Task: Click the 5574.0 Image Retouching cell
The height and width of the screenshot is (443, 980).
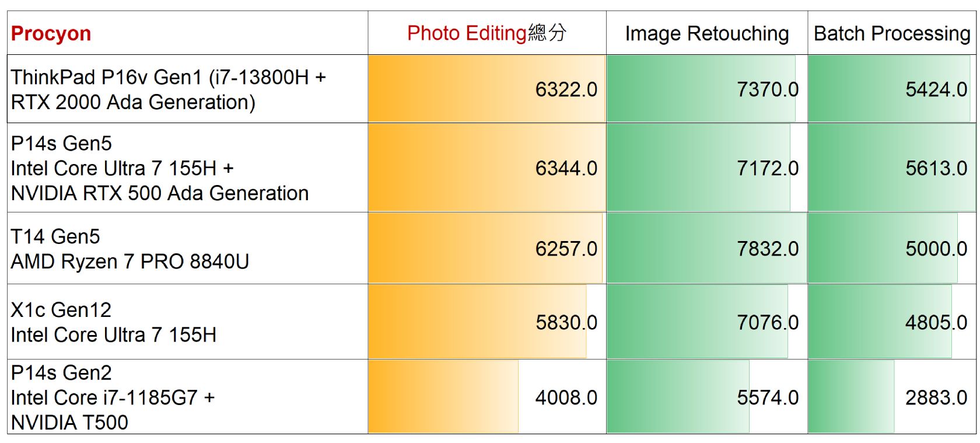Action: coord(707,397)
